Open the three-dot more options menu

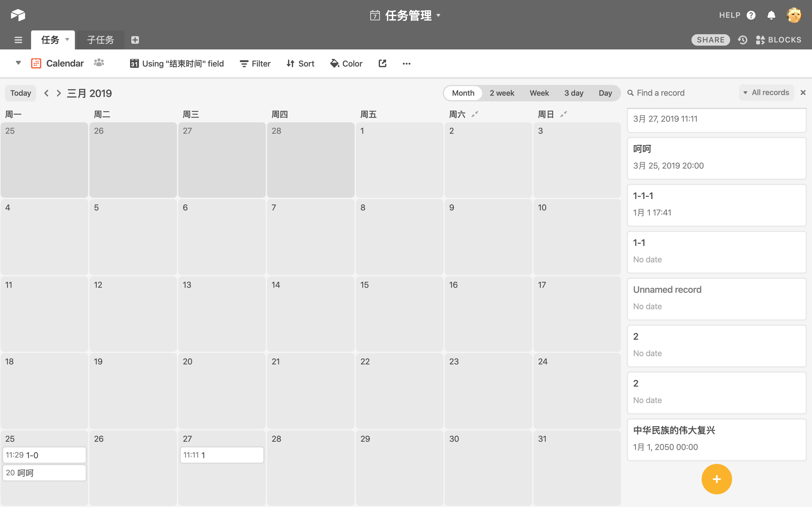click(406, 64)
